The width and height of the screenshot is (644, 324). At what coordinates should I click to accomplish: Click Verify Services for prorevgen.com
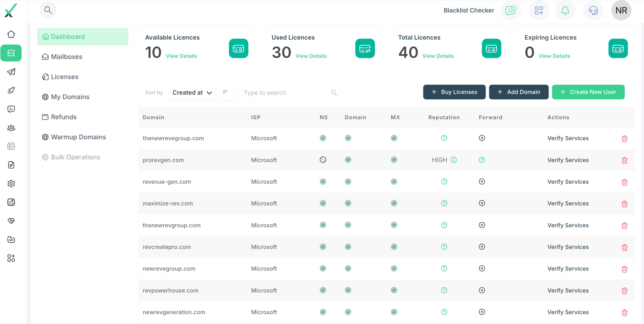pyautogui.click(x=568, y=160)
